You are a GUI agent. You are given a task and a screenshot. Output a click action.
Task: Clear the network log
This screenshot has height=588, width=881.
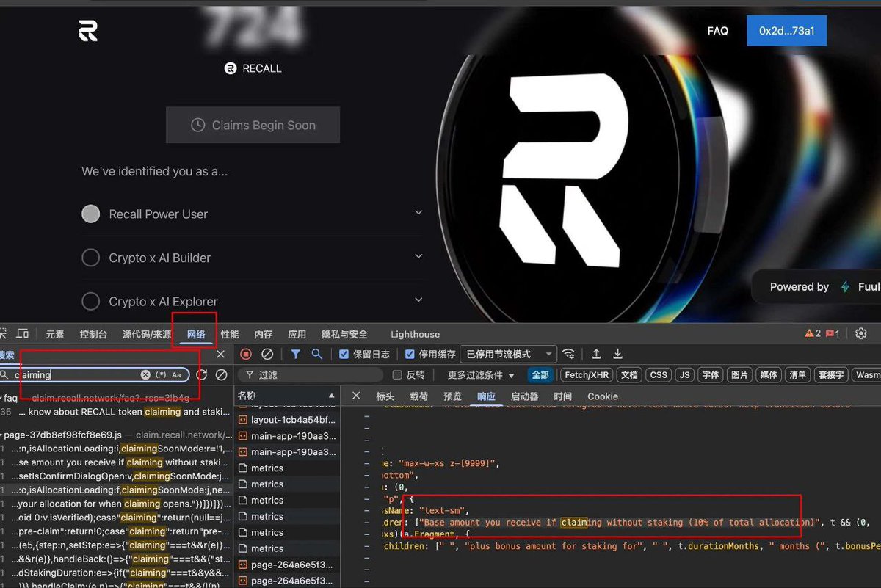[267, 354]
